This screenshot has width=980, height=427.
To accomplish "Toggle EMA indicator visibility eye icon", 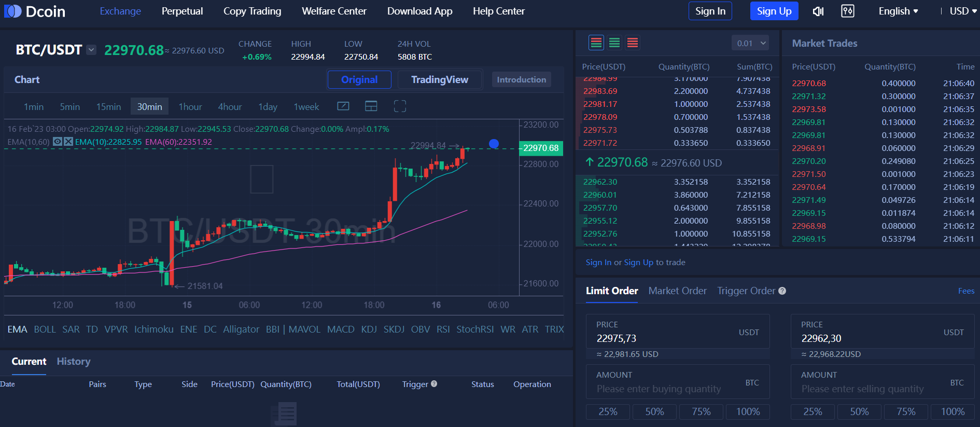I will [58, 142].
